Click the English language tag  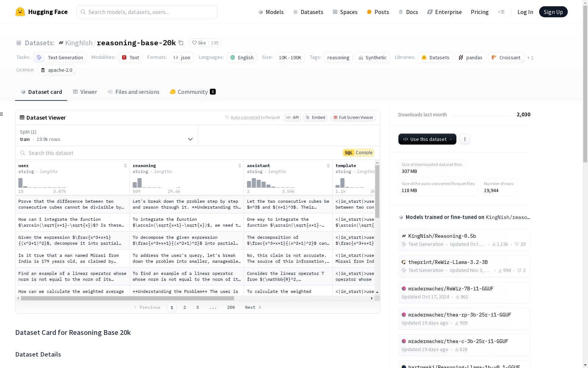tap(242, 57)
